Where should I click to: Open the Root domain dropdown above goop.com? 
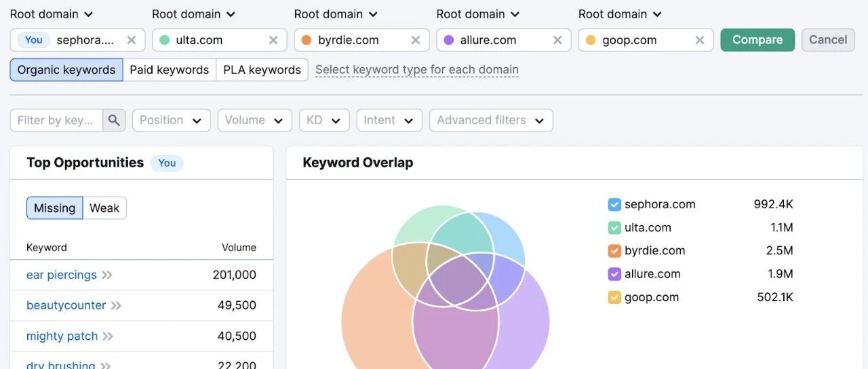click(620, 14)
